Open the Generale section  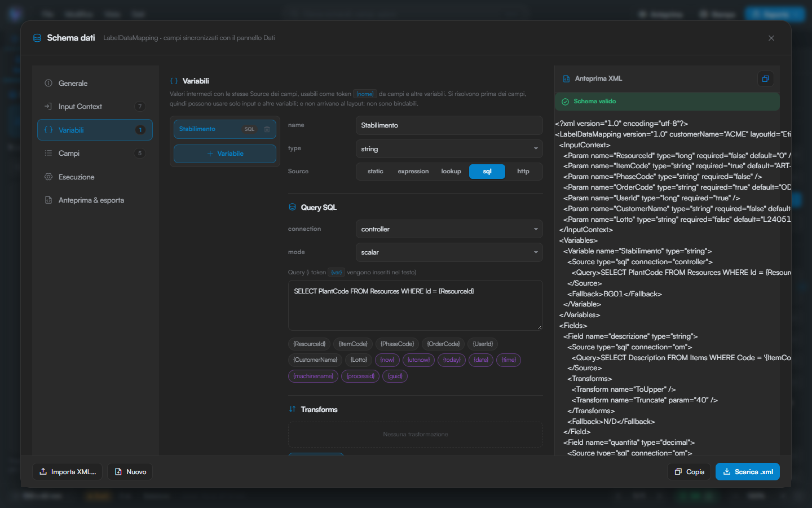click(95, 83)
